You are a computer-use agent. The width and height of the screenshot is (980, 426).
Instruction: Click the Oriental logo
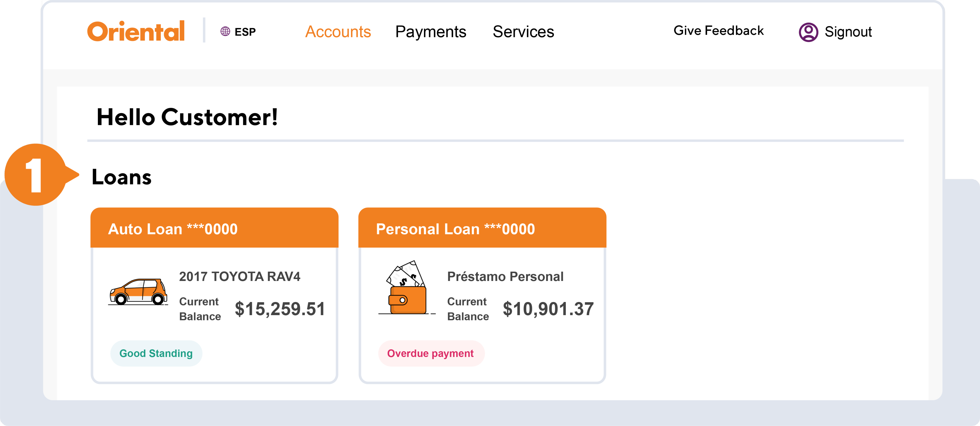(x=136, y=31)
